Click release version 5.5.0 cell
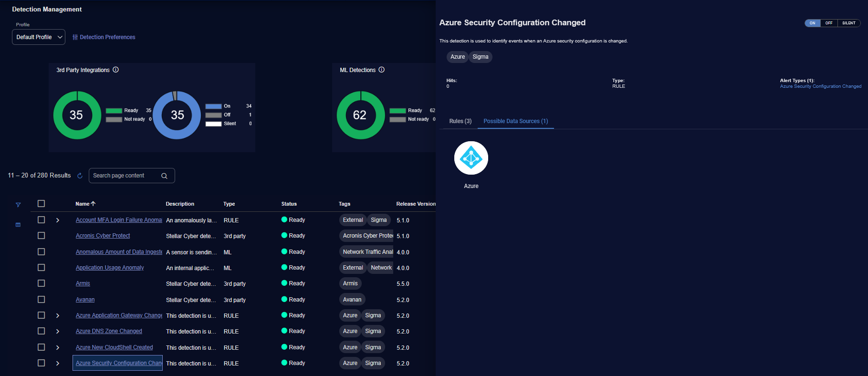The height and width of the screenshot is (376, 868). pos(403,284)
